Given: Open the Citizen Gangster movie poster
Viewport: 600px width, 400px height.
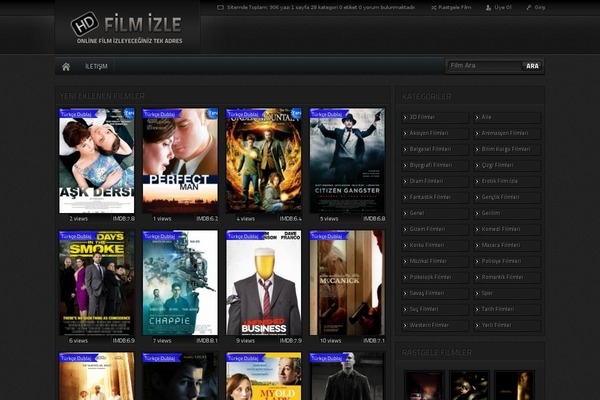Looking at the screenshot, I should [347, 160].
